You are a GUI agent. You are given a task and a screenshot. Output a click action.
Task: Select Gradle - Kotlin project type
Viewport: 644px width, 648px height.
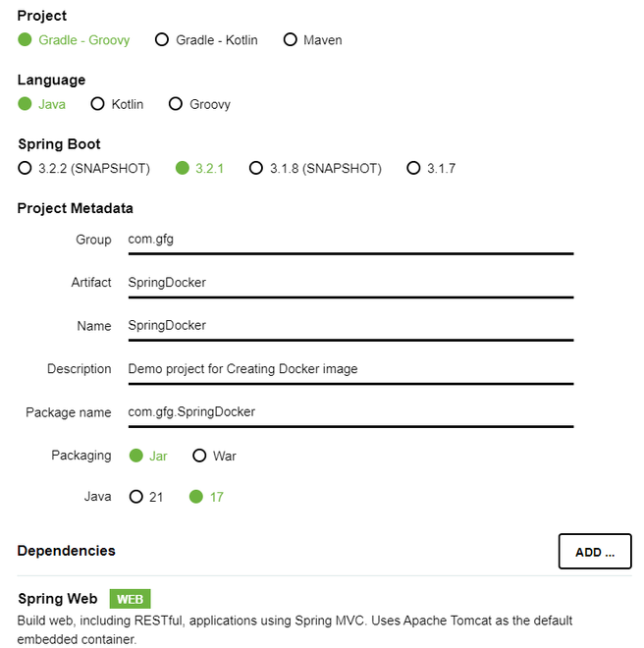(162, 40)
